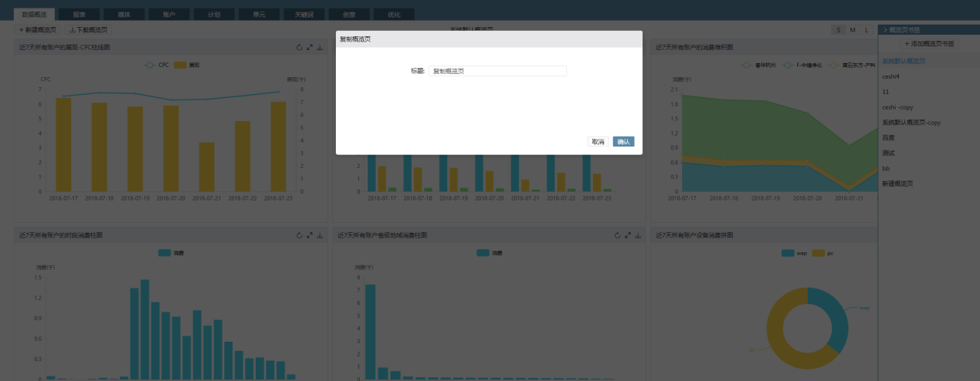Toggle 消费 legend in 时段消费柱图
The image size is (980, 381).
point(171,252)
